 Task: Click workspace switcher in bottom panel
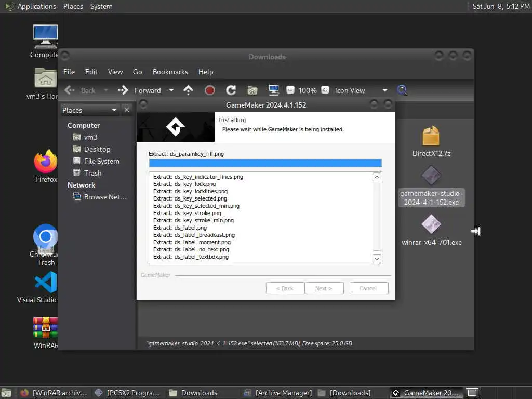coord(472,393)
